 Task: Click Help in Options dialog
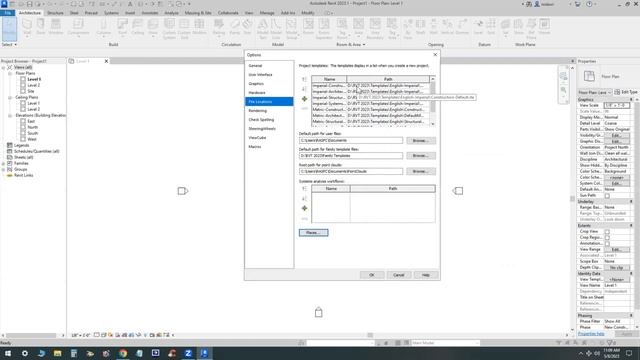[x=425, y=275]
